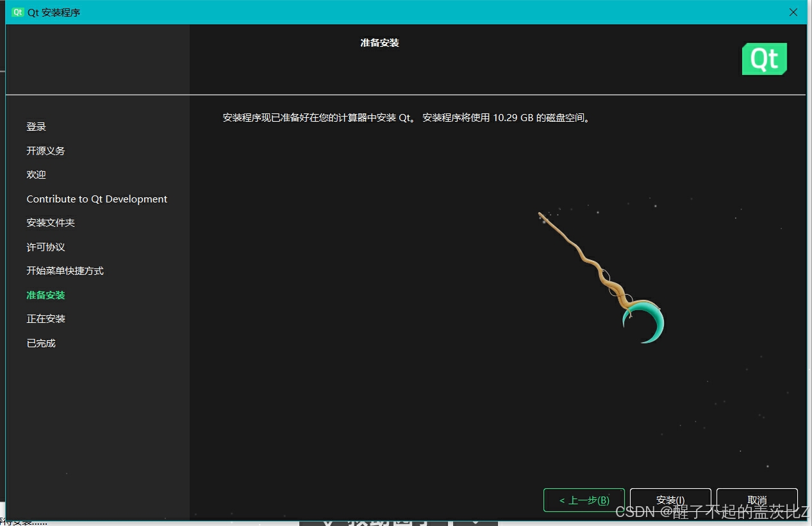Select the 欢迎 step in sidebar
The width and height of the screenshot is (812, 526).
[37, 175]
